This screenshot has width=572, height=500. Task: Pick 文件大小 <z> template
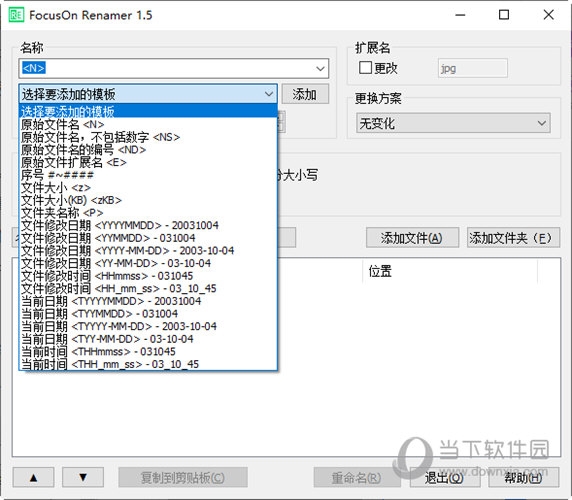coord(148,187)
